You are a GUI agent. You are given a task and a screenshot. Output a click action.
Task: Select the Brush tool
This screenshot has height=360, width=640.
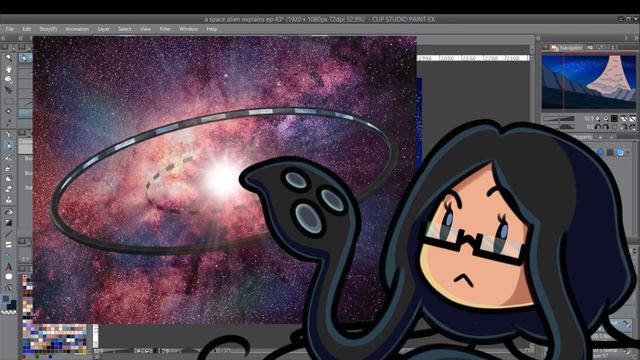(x=9, y=157)
